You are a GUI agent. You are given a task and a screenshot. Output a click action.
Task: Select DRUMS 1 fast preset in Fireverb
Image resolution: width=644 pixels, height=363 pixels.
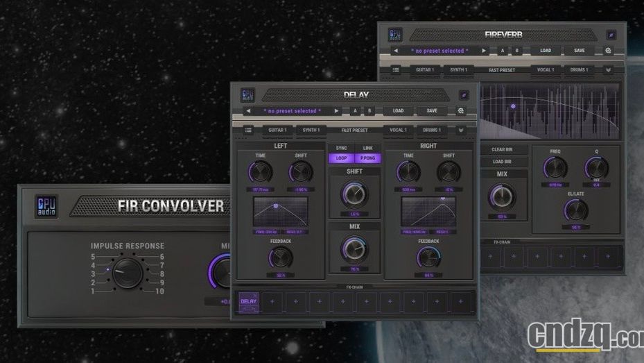coord(579,70)
